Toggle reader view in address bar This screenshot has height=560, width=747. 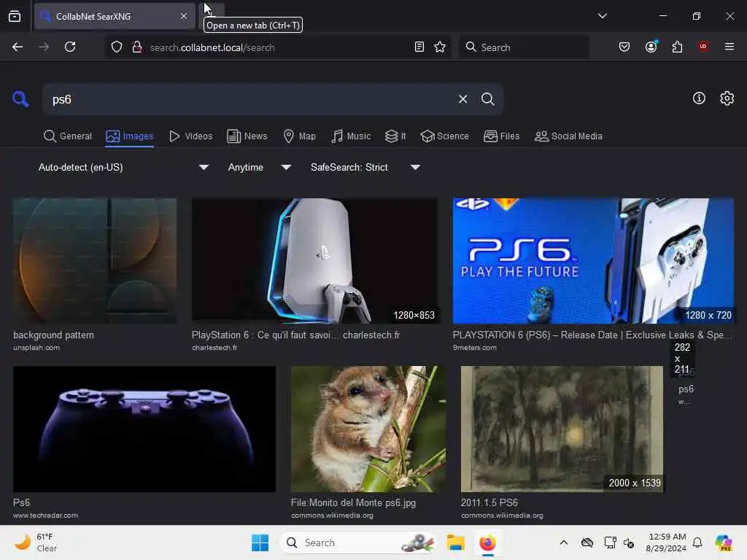coord(419,47)
